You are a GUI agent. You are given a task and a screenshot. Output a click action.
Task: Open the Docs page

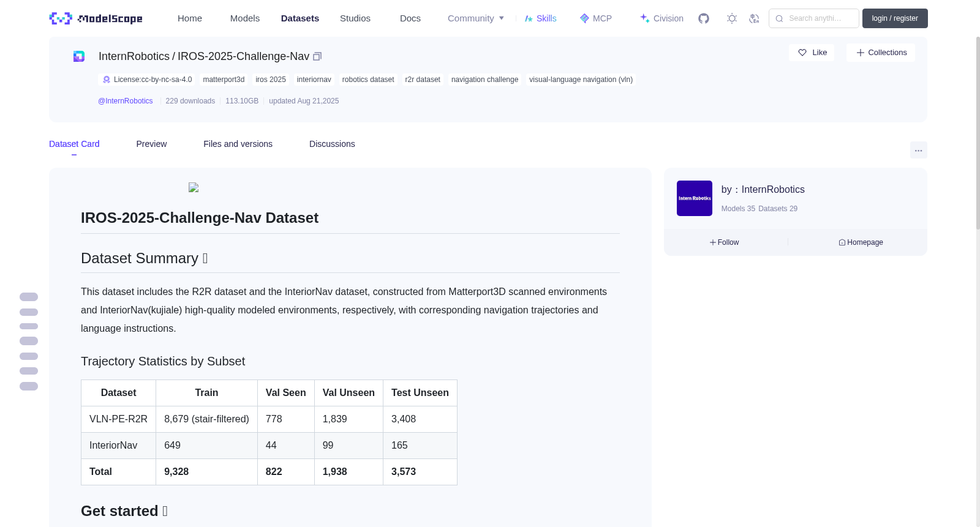(410, 18)
